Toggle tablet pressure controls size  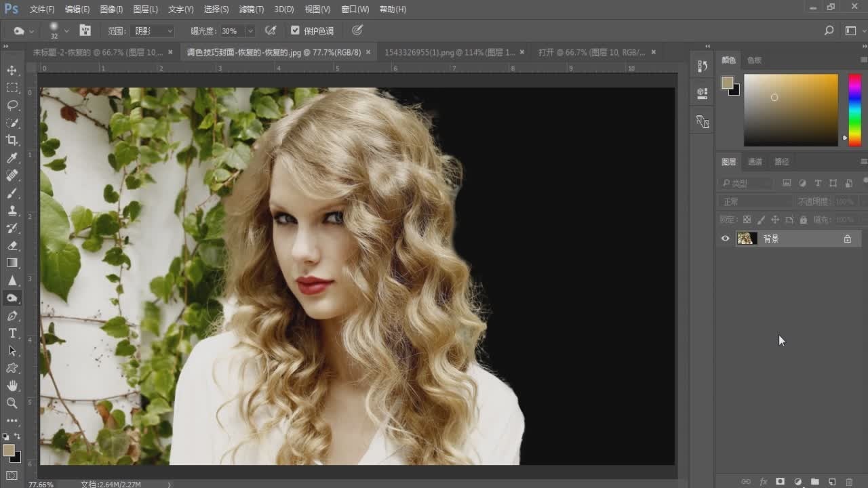coord(357,30)
